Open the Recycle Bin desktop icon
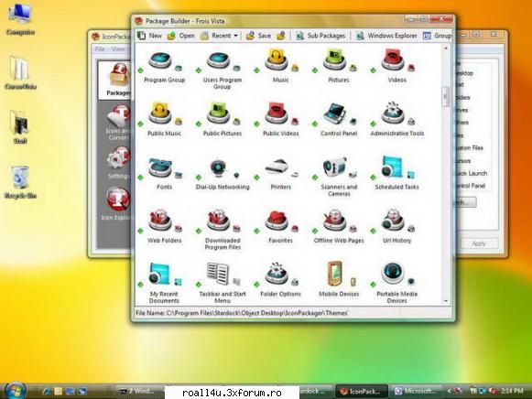This screenshot has height=399, width=532. [x=20, y=182]
